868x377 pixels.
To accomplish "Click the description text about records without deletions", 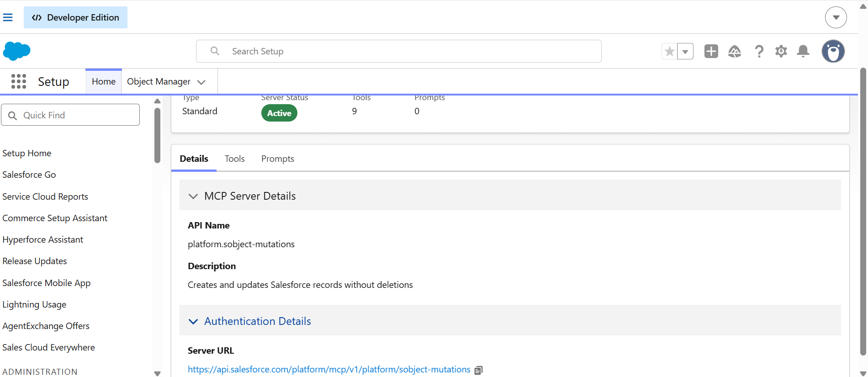I will tap(300, 285).
